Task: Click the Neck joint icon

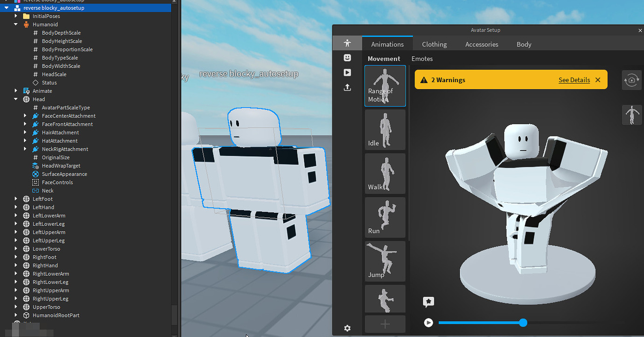Action: coord(35,190)
